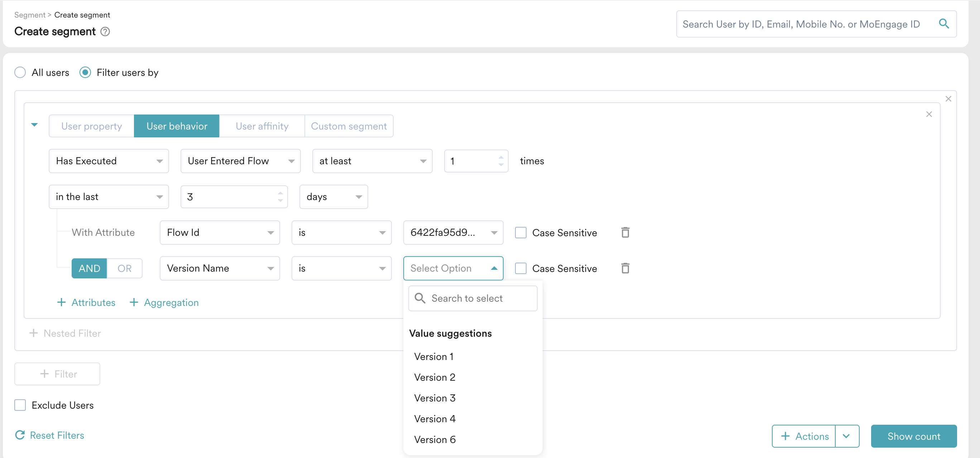Click the Reset Filters refresh icon

[20, 435]
